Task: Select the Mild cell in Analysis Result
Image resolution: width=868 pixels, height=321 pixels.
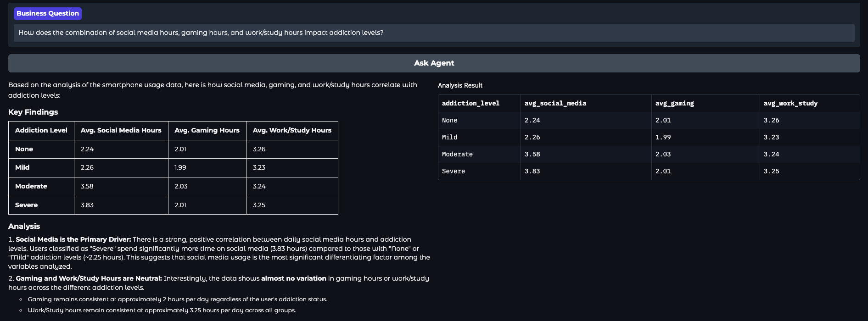Action: pos(449,138)
